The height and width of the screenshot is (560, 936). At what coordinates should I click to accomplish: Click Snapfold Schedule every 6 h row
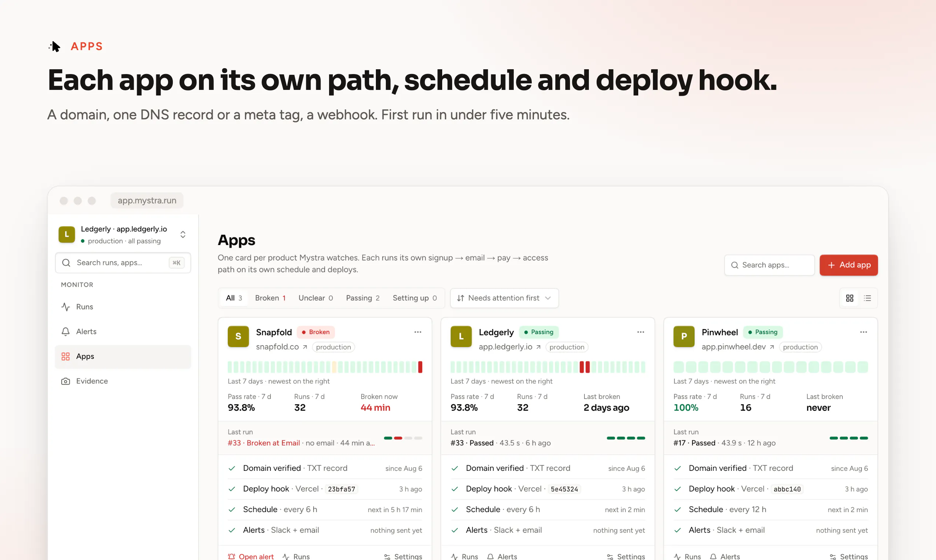(x=325, y=510)
